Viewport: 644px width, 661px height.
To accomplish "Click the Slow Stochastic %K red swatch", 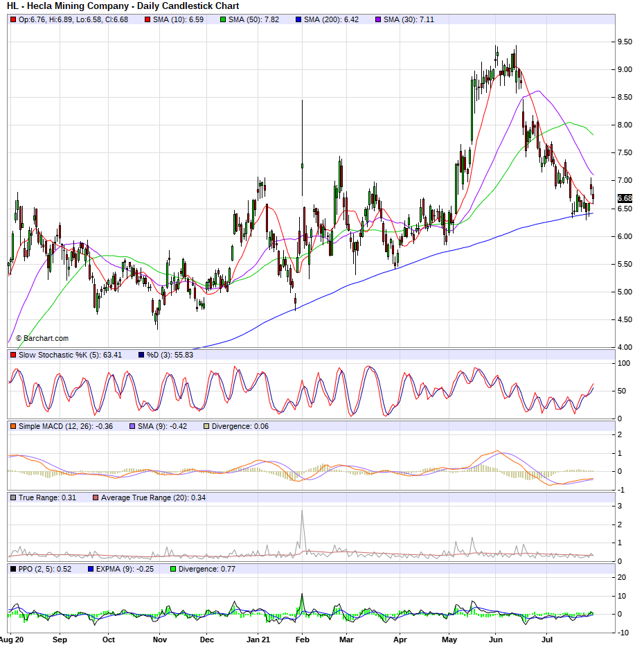I will coord(13,355).
